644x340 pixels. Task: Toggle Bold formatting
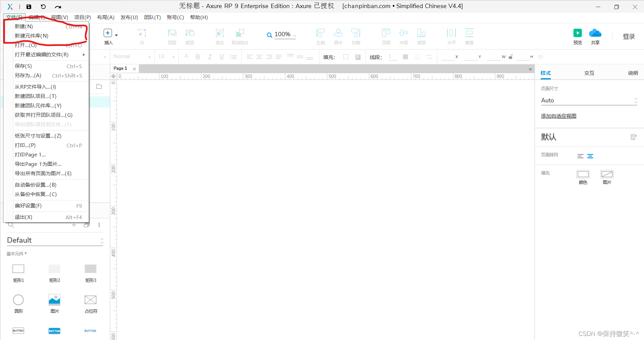[x=198, y=57]
